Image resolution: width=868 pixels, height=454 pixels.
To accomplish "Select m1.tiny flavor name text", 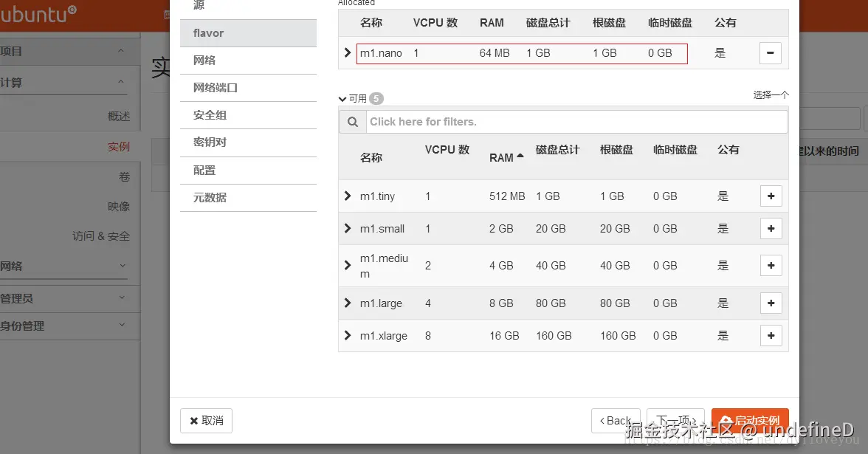I will click(x=377, y=196).
